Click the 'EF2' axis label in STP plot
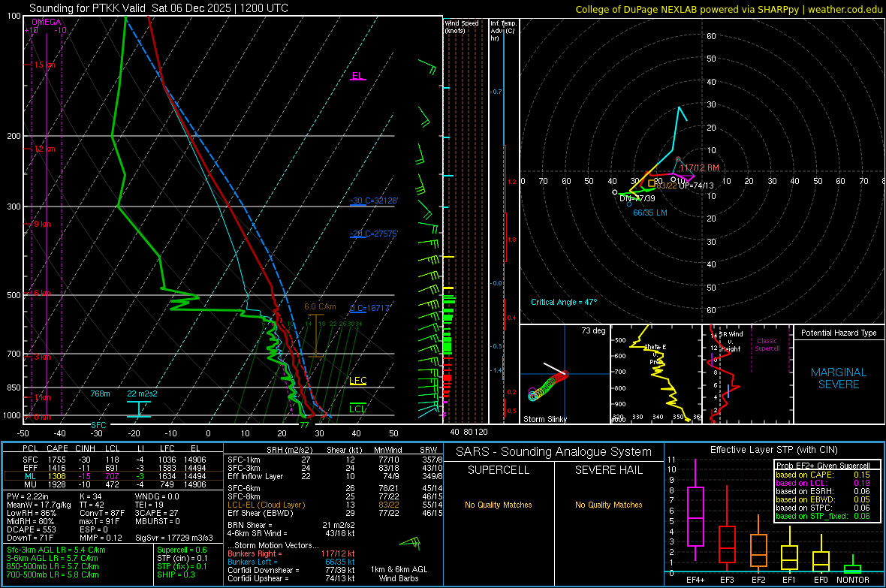 [x=758, y=580]
